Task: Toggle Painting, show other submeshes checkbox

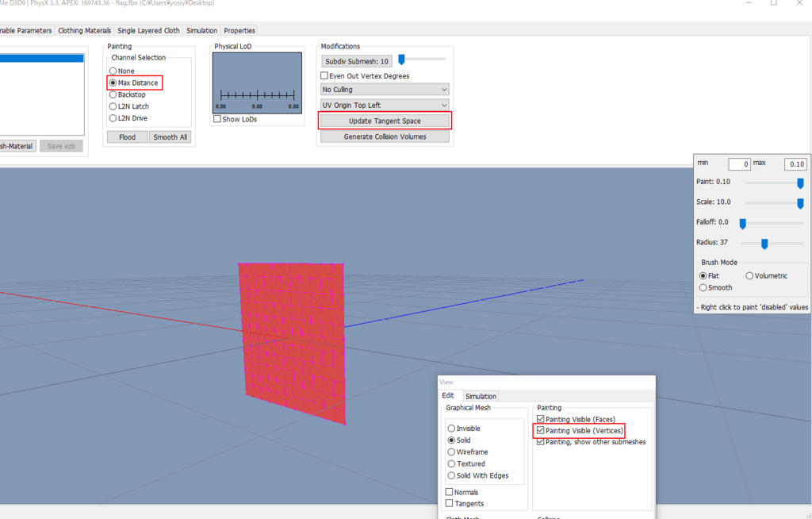Action: pos(541,442)
